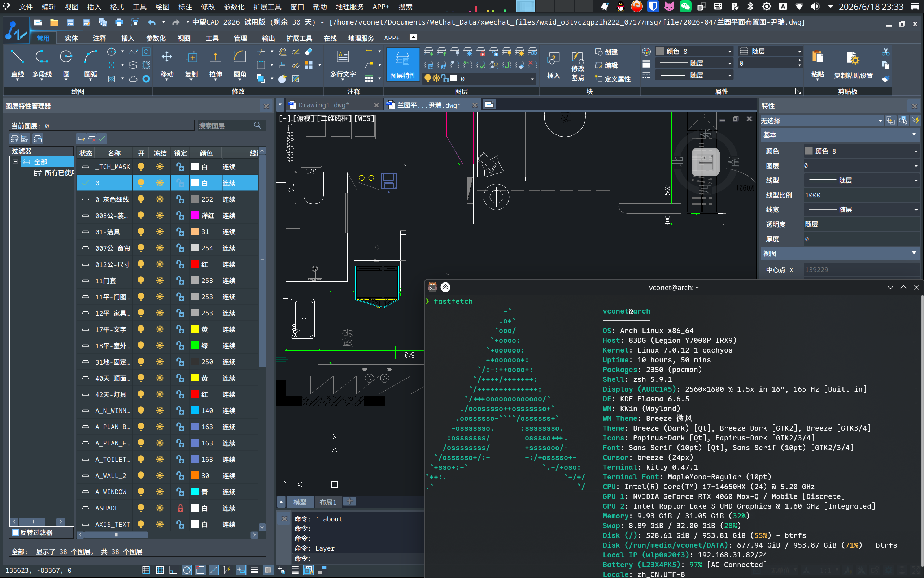Open 复制粘贴设置 settings
This screenshot has height=578, width=924.
pos(853,64)
